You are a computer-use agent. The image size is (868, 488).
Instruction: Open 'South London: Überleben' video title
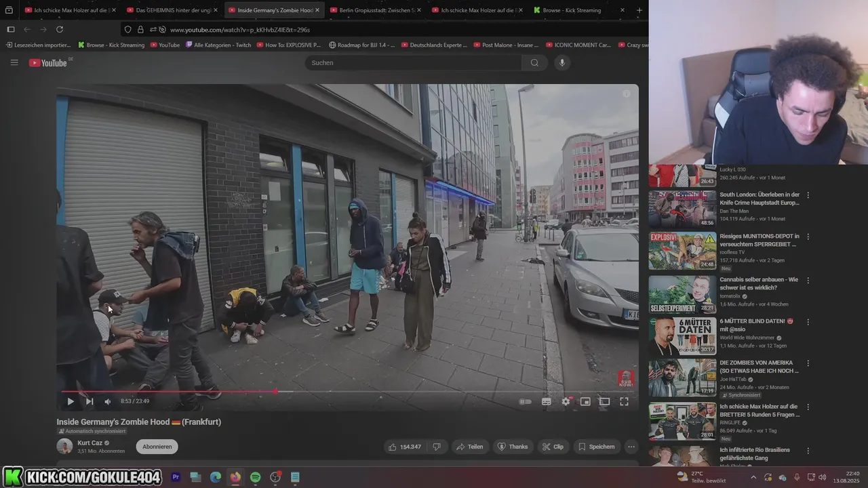coord(759,199)
